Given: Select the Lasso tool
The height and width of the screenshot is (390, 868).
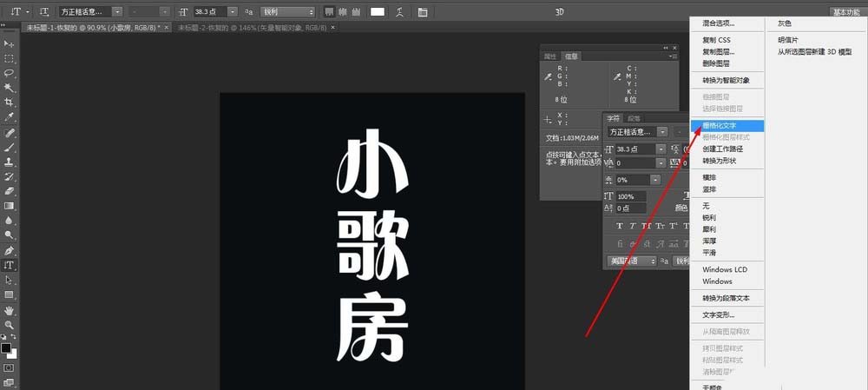Looking at the screenshot, I should click(10, 73).
